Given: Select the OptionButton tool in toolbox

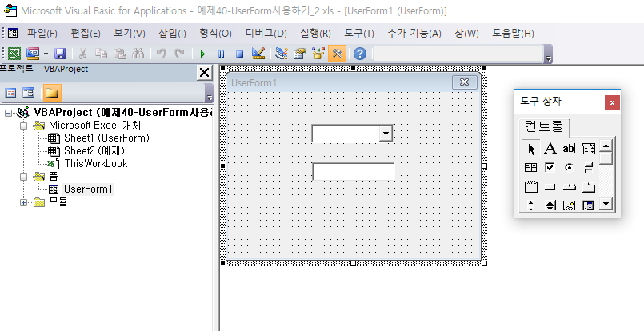Looking at the screenshot, I should (570, 168).
